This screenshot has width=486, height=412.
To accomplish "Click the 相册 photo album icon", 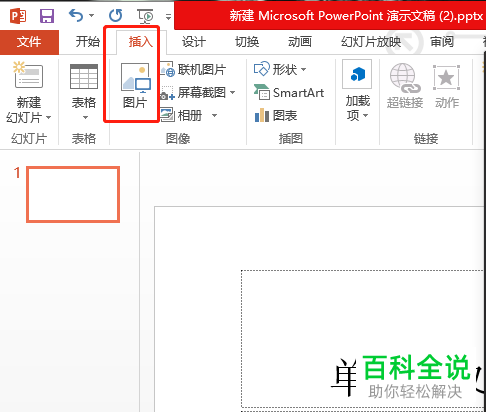I will tap(167, 115).
